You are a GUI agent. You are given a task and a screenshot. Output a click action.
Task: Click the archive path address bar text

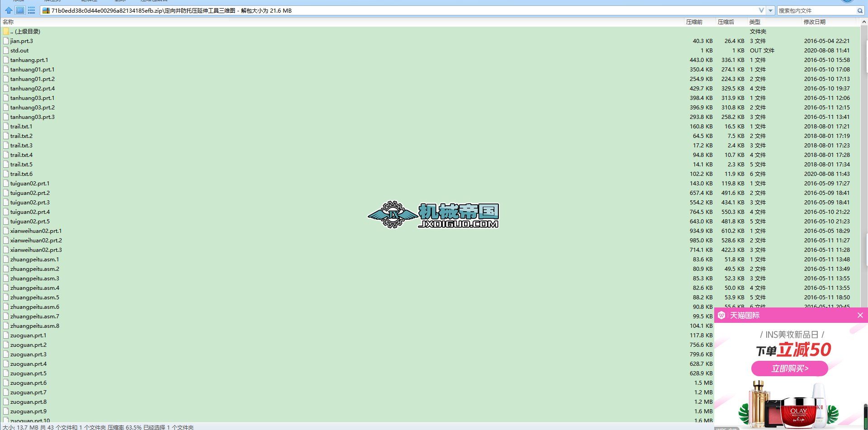(171, 10)
